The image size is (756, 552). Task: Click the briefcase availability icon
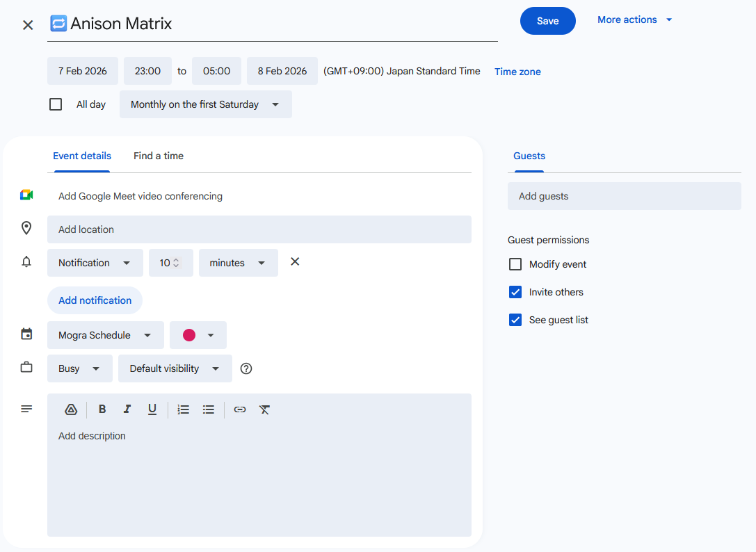tap(26, 367)
